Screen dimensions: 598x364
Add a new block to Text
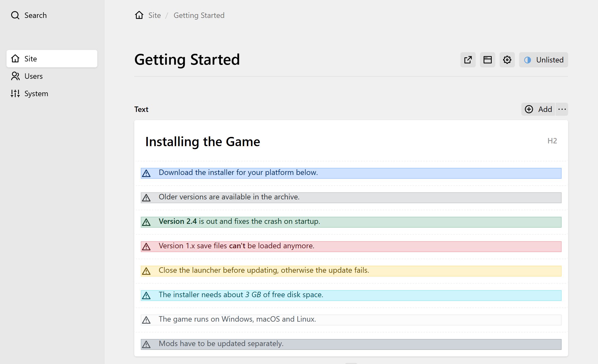click(538, 109)
